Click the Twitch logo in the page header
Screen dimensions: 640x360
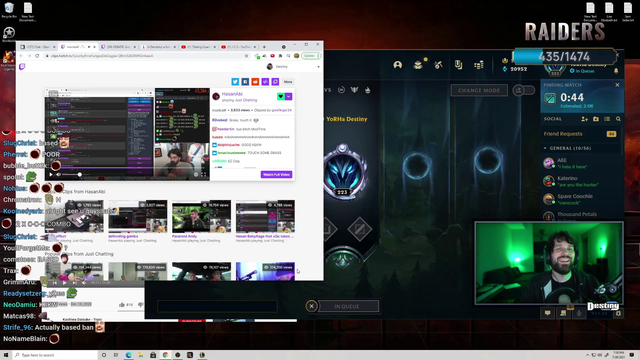(x=22, y=67)
